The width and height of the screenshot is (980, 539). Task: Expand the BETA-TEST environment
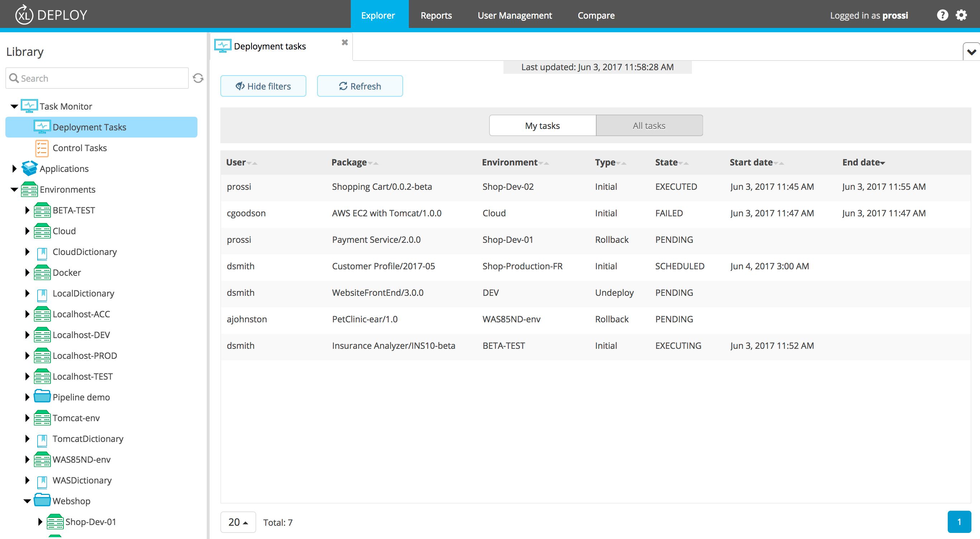[27, 210]
